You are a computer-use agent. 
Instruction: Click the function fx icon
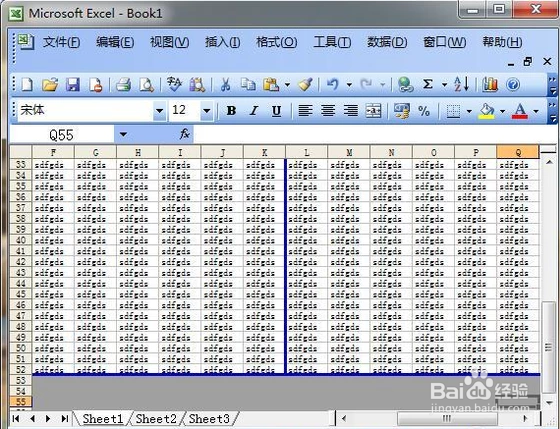click(x=185, y=134)
